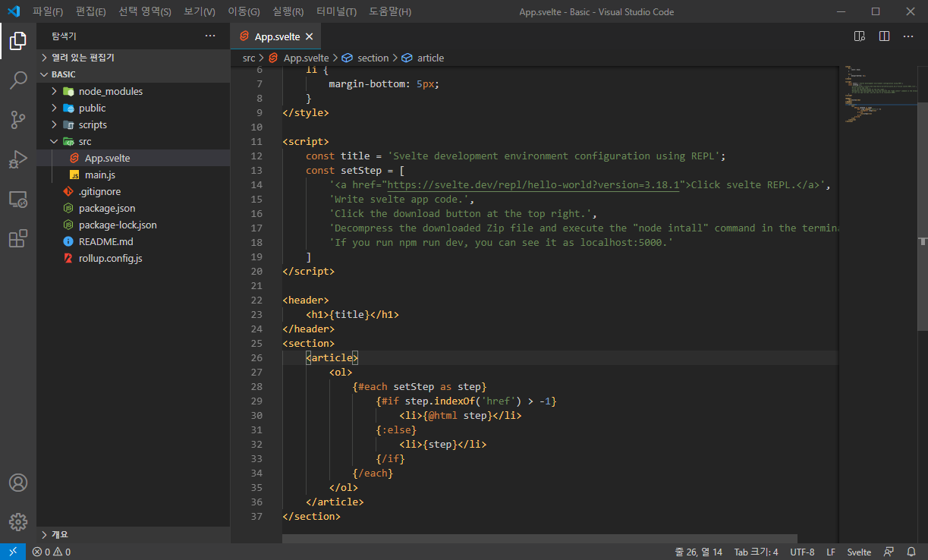
Task: Click the svelte.dev REPL URL in code
Action: point(533,184)
